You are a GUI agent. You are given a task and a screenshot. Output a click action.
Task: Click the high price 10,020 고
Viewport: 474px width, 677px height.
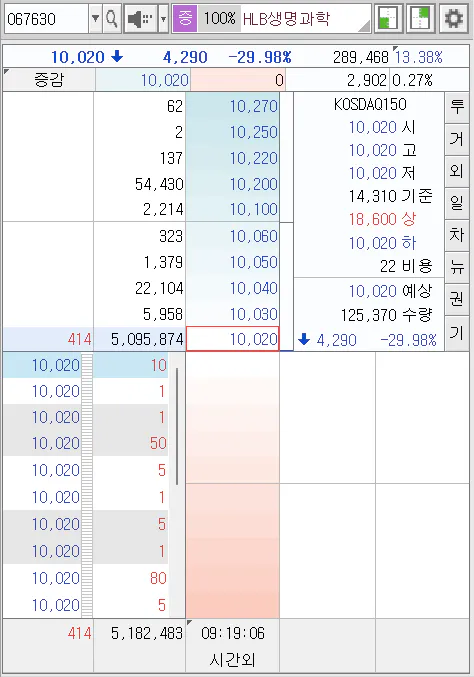click(382, 150)
